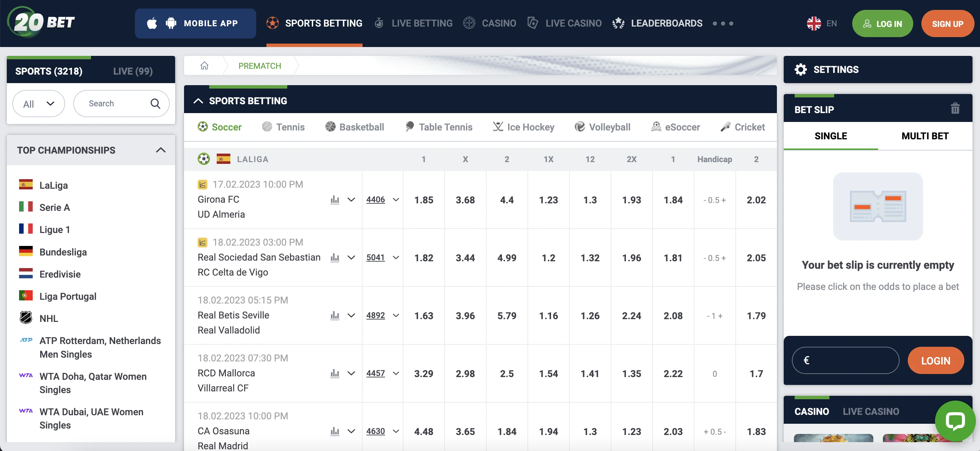The image size is (980, 451).
Task: Expand Real Sociedad match details chevron
Action: click(351, 258)
